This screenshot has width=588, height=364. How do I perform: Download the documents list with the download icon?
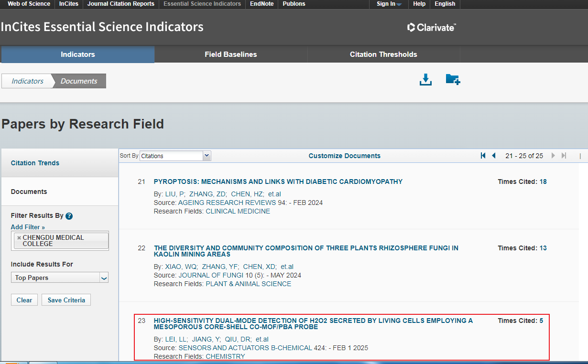click(x=425, y=80)
